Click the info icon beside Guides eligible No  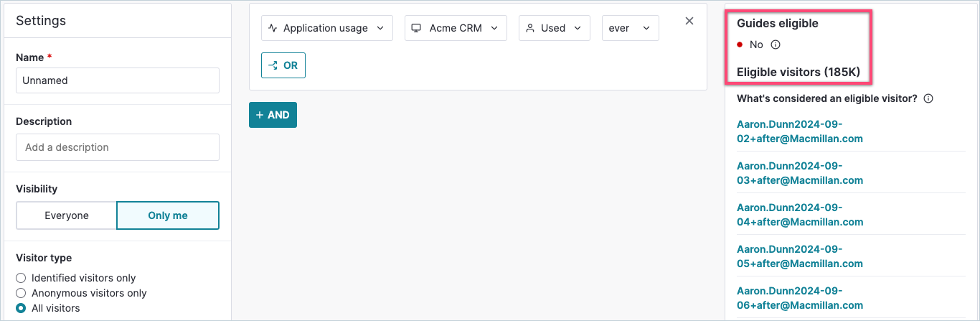coord(775,45)
